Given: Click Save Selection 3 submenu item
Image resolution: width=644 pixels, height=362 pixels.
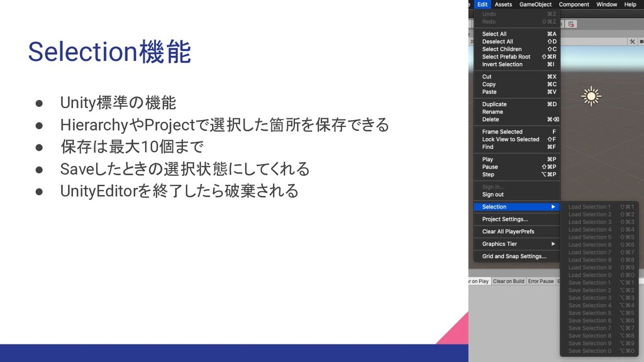Looking at the screenshot, I should (601, 298).
